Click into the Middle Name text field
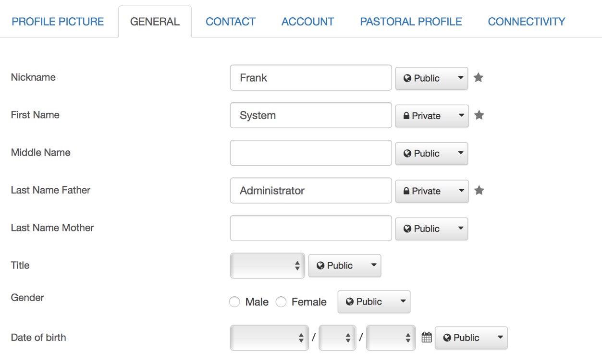 (311, 153)
